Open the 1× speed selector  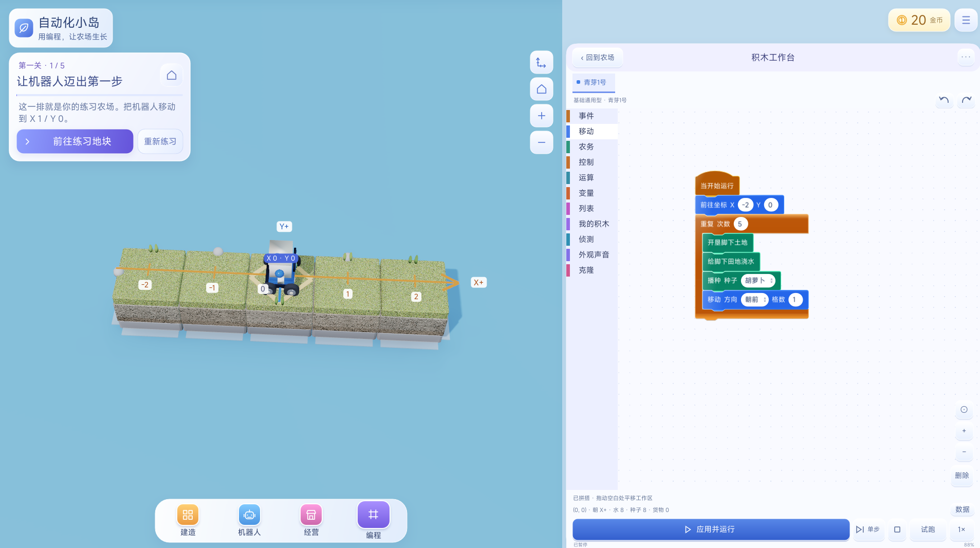(961, 529)
